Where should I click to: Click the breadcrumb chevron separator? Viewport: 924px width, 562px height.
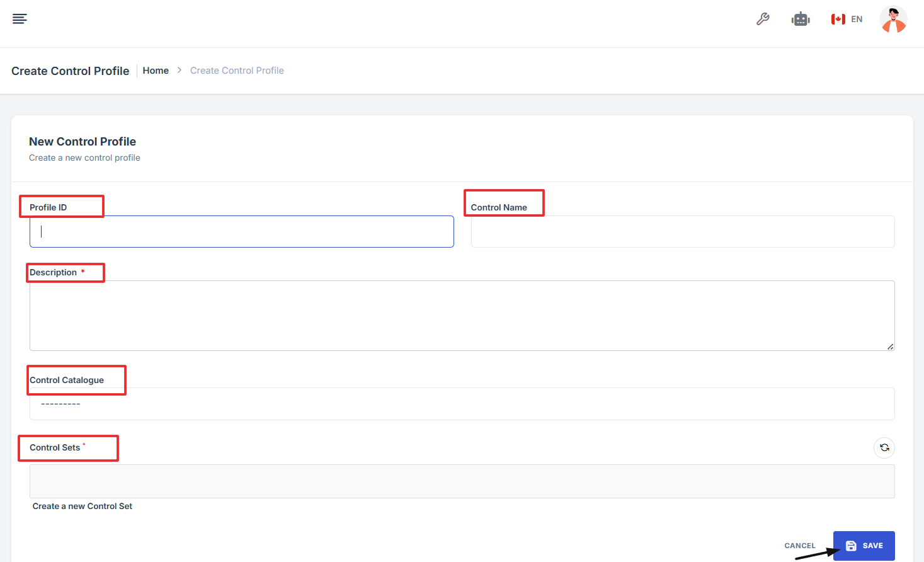(x=180, y=71)
